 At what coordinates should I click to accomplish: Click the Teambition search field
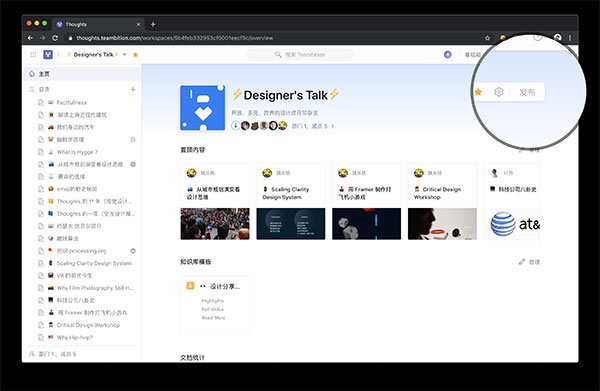point(300,55)
